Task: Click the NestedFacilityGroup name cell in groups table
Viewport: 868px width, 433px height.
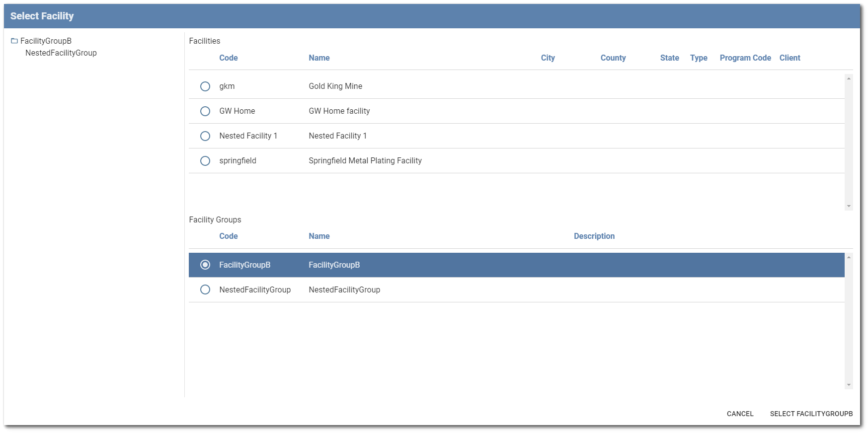Action: [344, 290]
